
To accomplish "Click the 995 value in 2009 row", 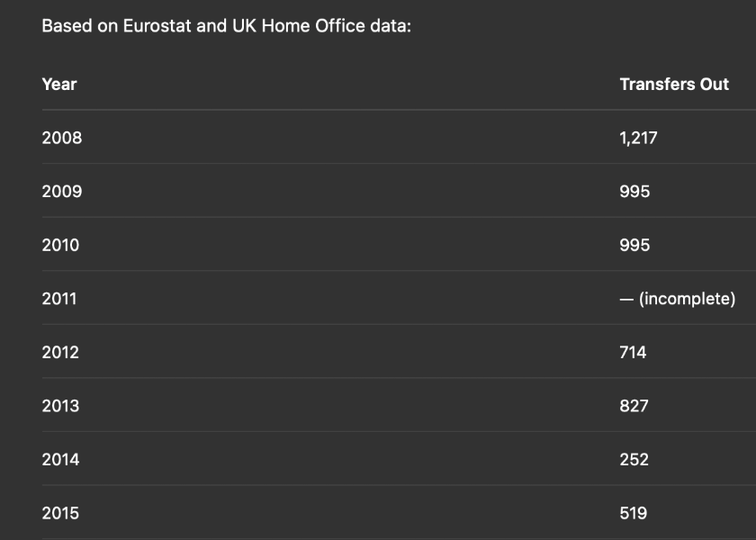I will tap(634, 192).
